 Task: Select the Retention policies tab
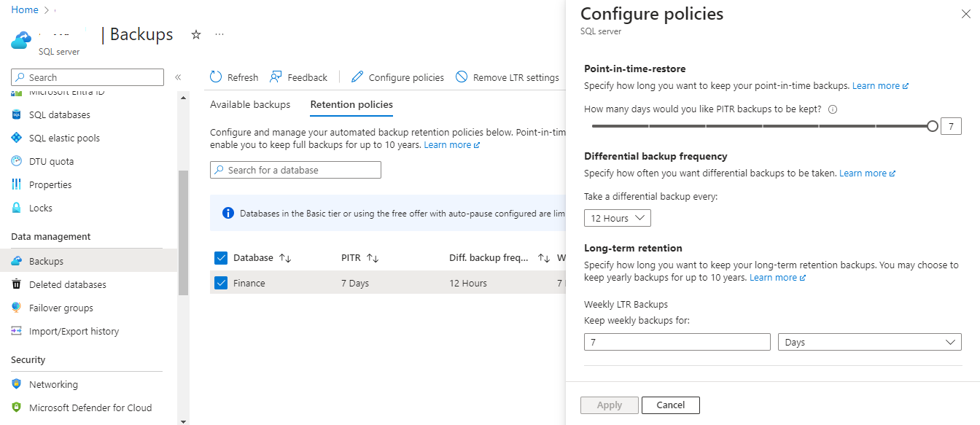click(x=351, y=104)
